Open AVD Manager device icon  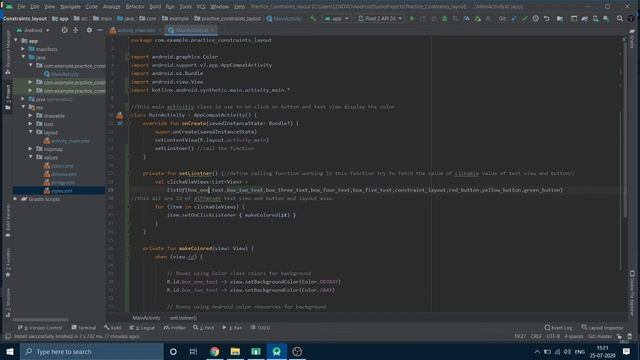[x=596, y=19]
